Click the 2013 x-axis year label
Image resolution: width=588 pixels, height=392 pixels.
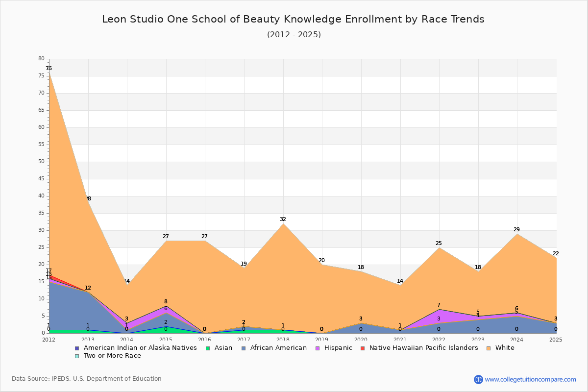pyautogui.click(x=88, y=339)
